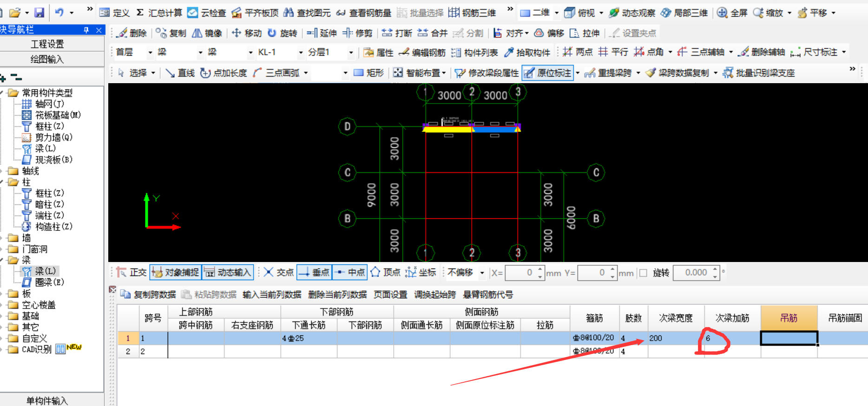Toggle 动态输入 dynamic input

point(228,272)
